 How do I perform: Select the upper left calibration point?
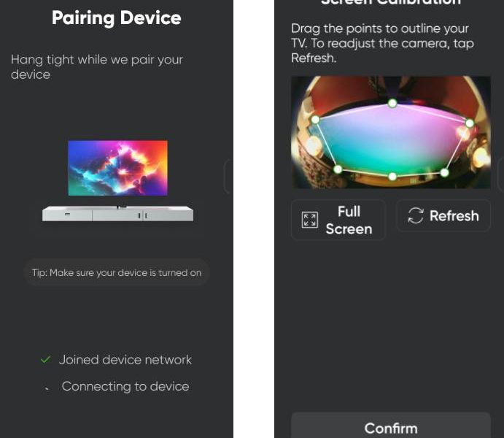(x=315, y=120)
